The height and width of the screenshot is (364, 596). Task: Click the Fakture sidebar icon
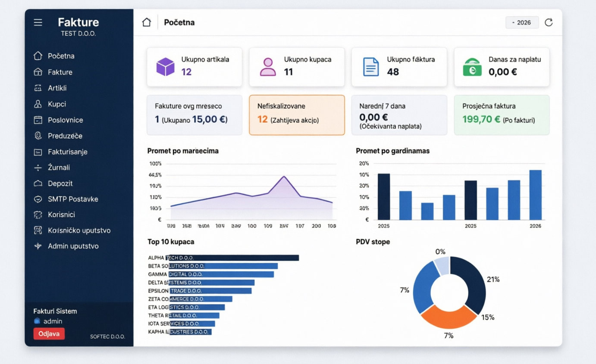pos(38,72)
